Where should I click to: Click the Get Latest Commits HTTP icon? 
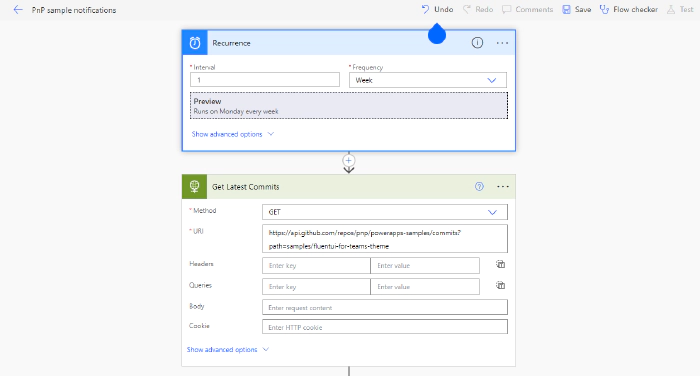pyautogui.click(x=194, y=187)
